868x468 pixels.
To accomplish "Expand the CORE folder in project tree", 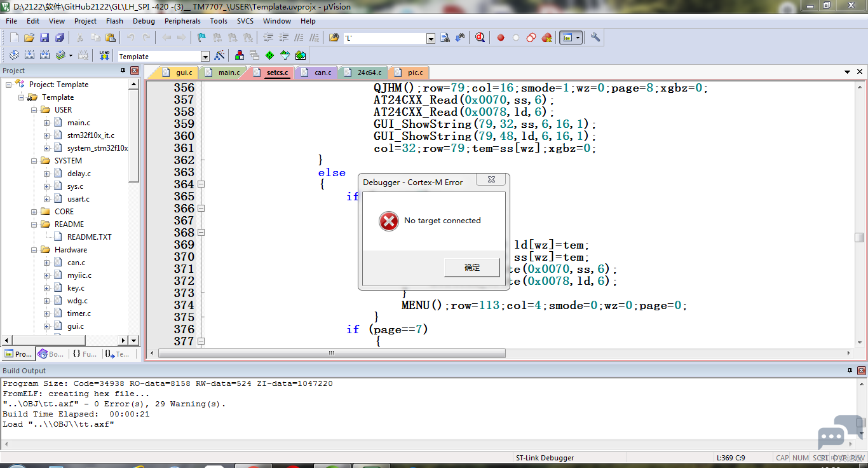I will point(34,212).
